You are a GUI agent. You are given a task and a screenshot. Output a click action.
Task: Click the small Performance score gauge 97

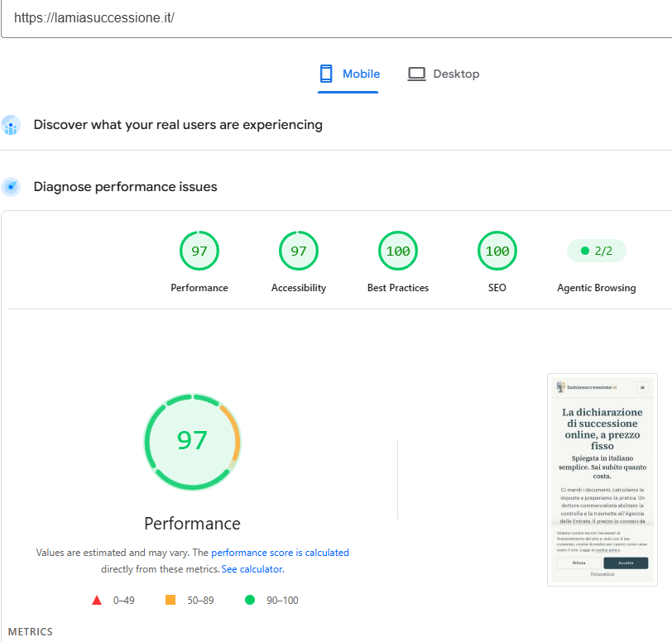(x=199, y=251)
